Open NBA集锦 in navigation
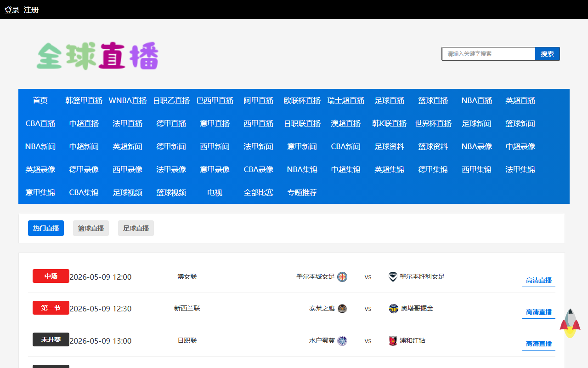This screenshot has height=368, width=588. [x=302, y=169]
